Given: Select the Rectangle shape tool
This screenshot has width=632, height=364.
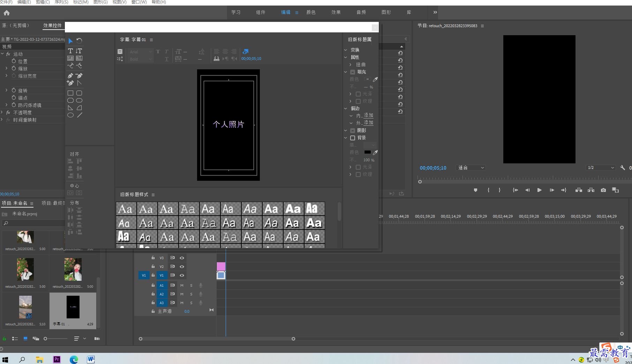Looking at the screenshot, I should pos(70,93).
